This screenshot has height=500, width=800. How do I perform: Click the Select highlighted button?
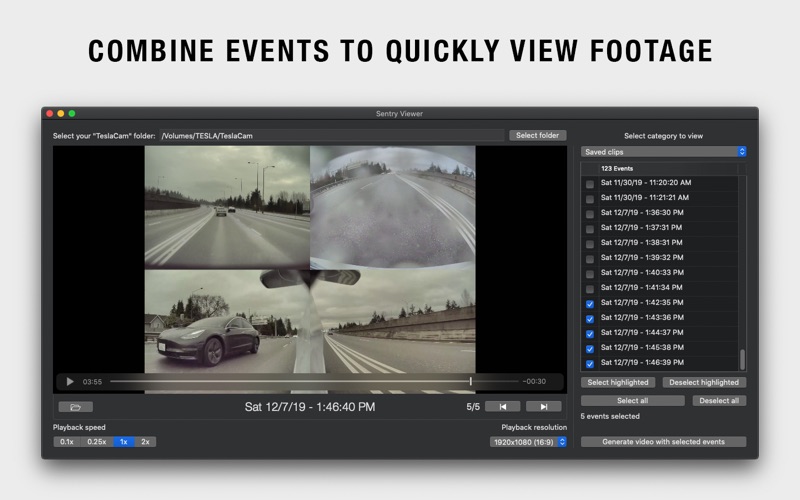tap(618, 382)
